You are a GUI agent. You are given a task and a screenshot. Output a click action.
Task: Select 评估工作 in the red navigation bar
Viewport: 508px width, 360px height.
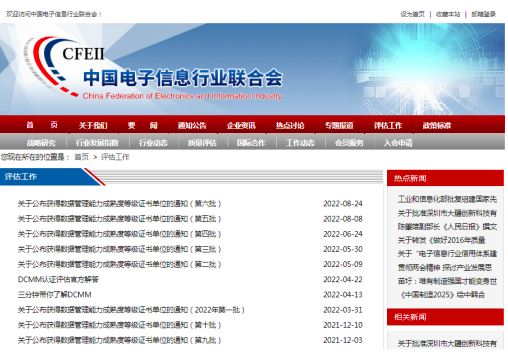click(388, 125)
